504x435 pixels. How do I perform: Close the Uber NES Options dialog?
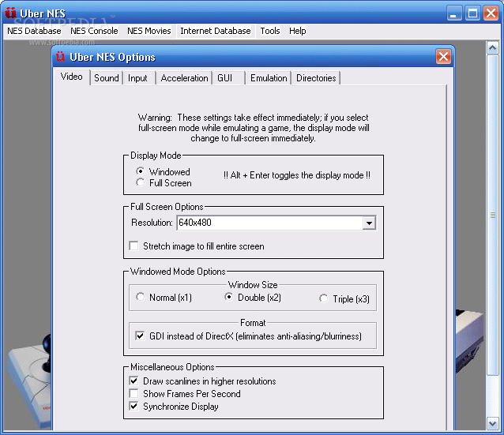pos(443,57)
